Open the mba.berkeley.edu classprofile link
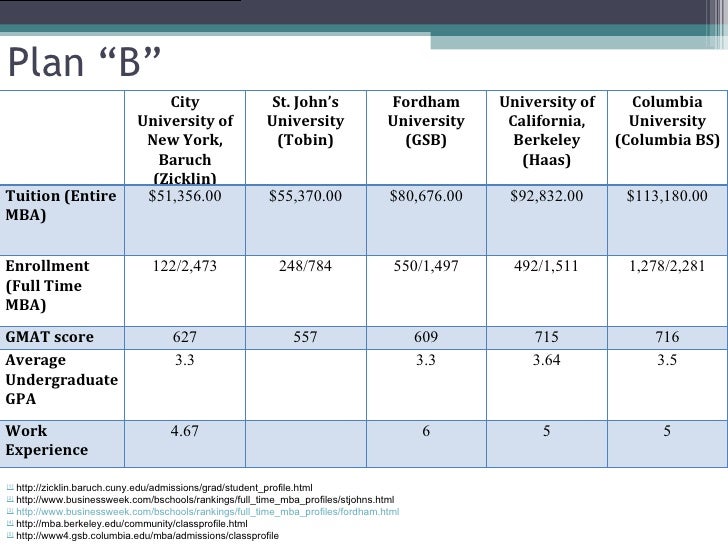Image resolution: width=728 pixels, height=546 pixels. pyautogui.click(x=132, y=524)
